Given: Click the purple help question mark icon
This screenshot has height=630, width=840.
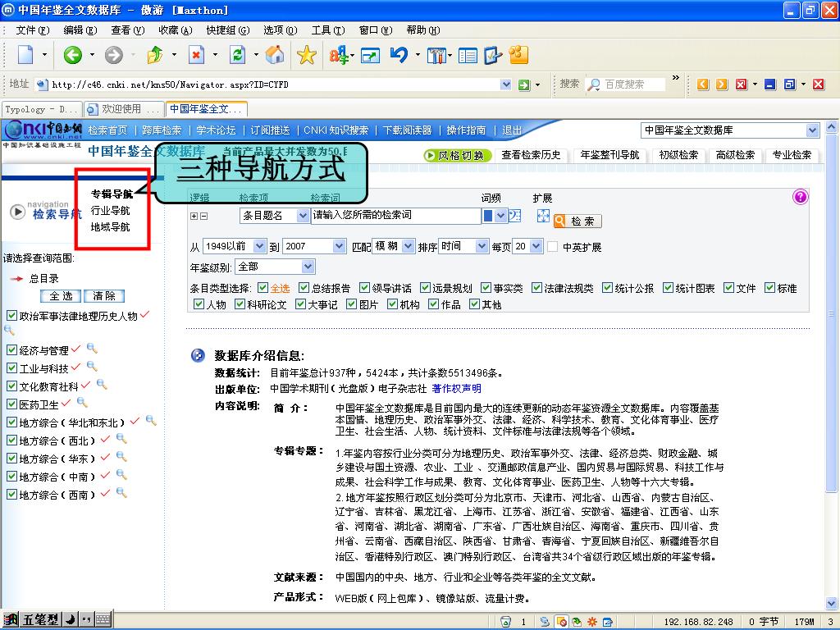Looking at the screenshot, I should 800,197.
